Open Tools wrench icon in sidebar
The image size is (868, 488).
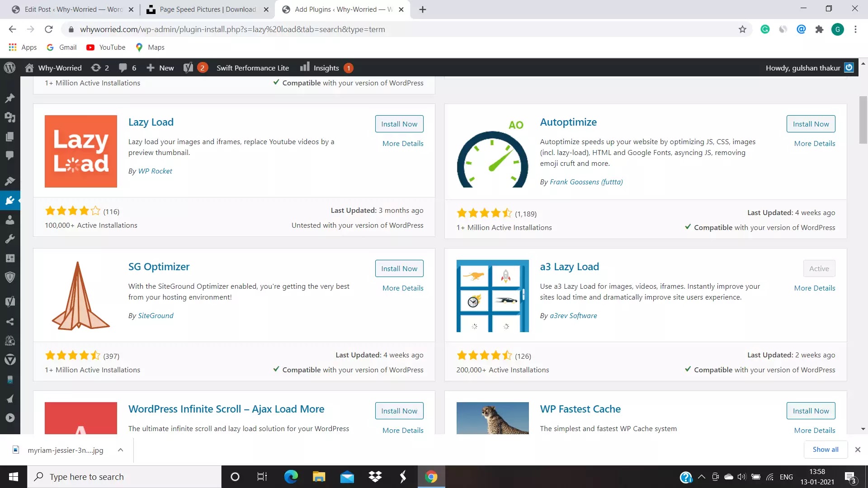pos(10,239)
